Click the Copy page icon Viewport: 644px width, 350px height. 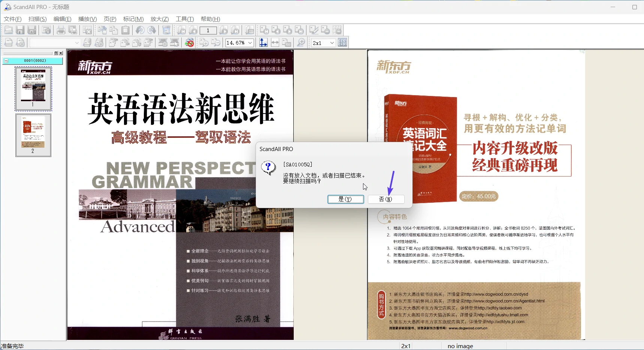pyautogui.click(x=114, y=30)
